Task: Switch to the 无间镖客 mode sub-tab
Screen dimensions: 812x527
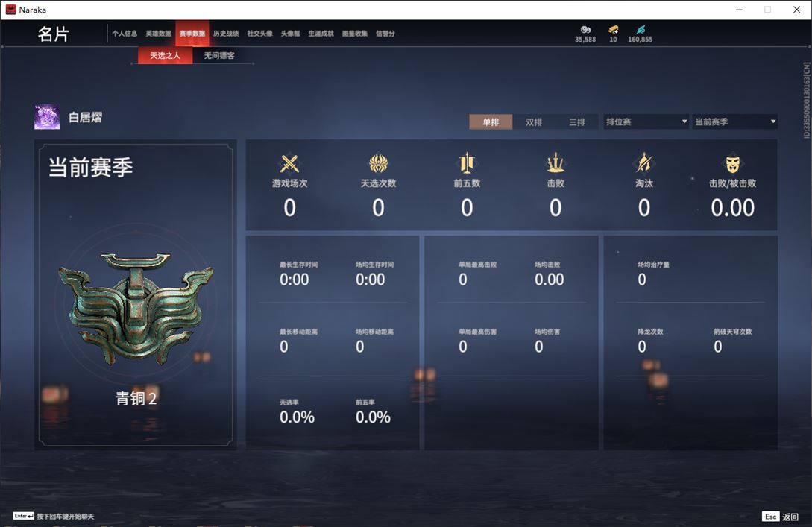Action: (219, 55)
